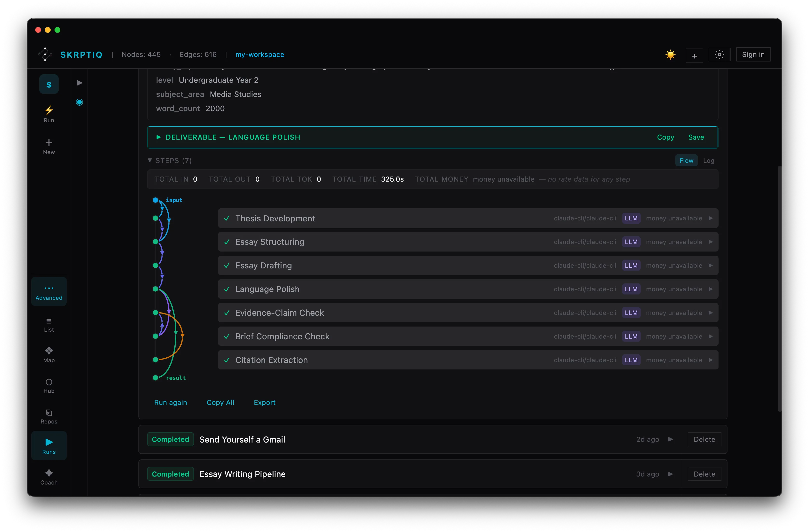Click the SKRPTIQ logo icon
Viewport: 809px width, 532px height.
(x=45, y=55)
